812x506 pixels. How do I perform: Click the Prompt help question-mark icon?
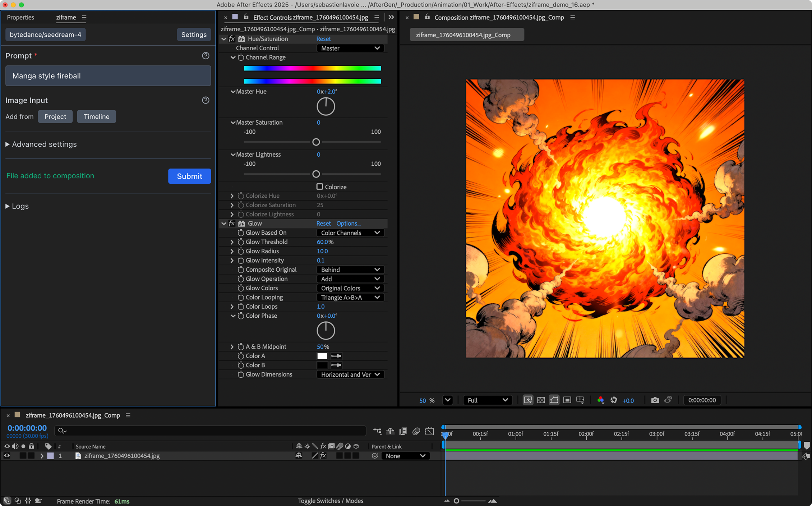tap(206, 56)
